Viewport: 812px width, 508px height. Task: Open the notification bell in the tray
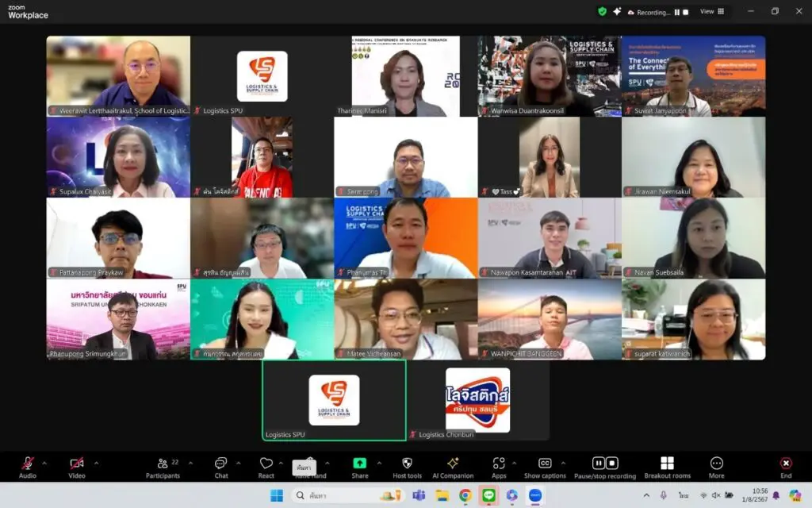coord(776,495)
